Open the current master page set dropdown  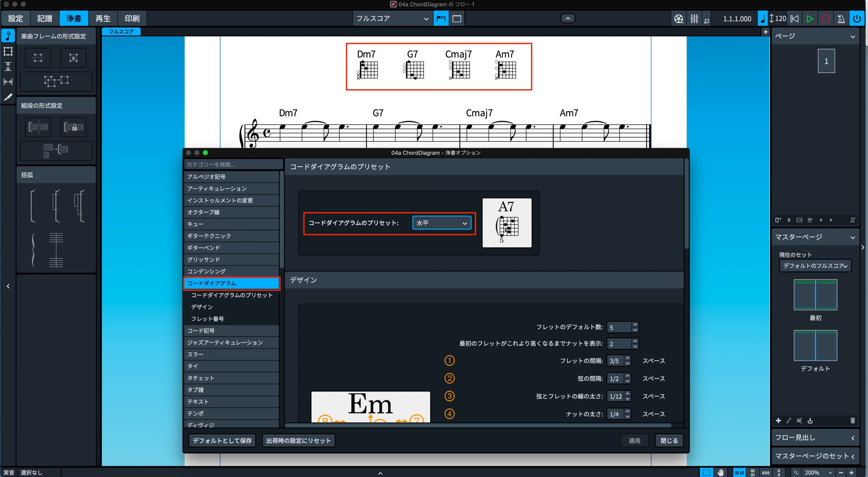[x=815, y=266]
